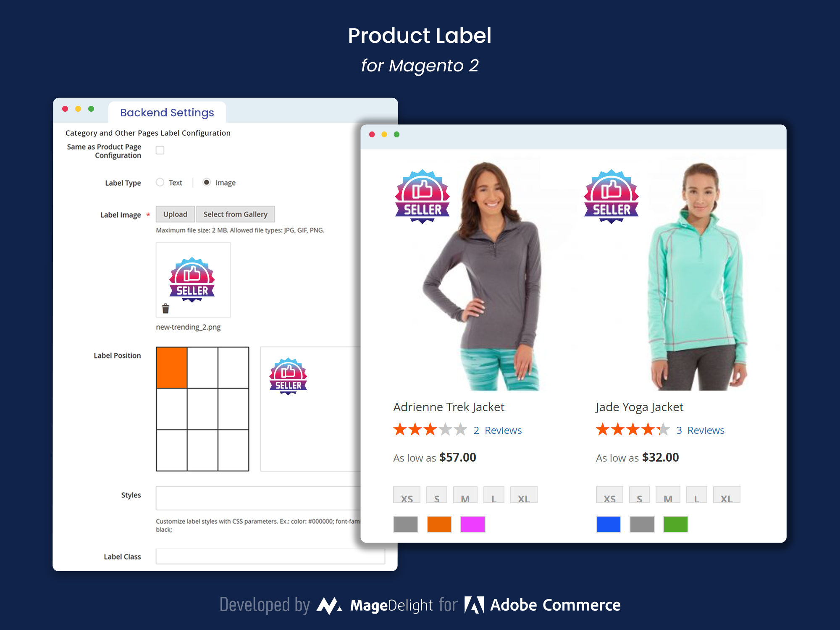
Task: Click the SELLER badge on Jade Yoga Jacket
Action: click(612, 197)
